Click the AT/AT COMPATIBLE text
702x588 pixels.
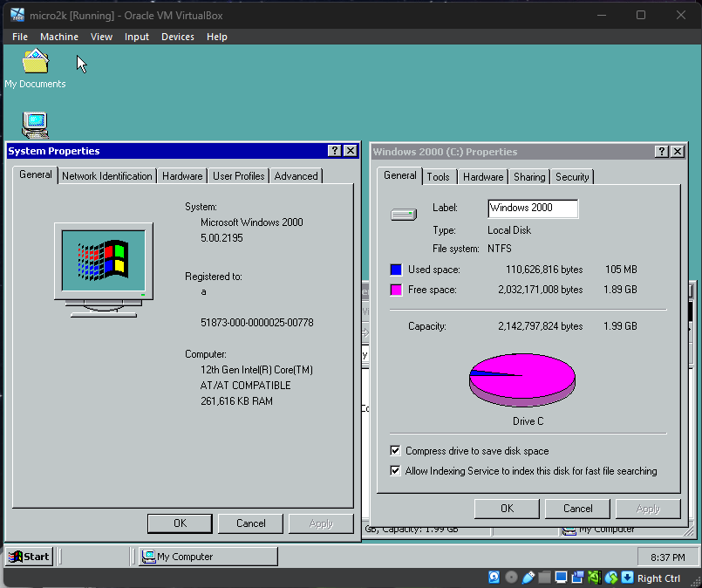pyautogui.click(x=245, y=385)
